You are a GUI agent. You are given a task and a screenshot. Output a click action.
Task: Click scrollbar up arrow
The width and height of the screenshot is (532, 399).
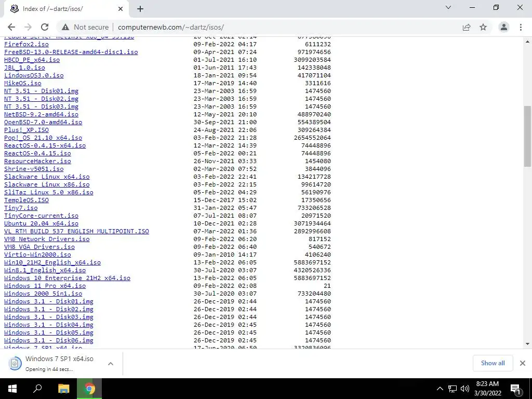pos(528,42)
